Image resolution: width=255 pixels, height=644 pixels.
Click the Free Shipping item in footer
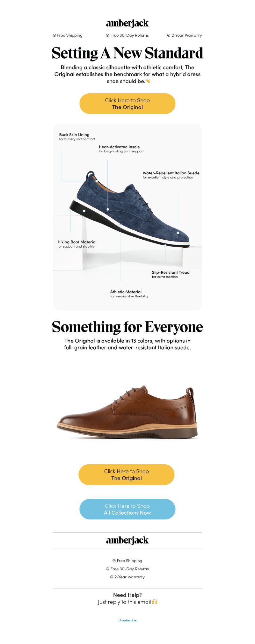tap(127, 561)
